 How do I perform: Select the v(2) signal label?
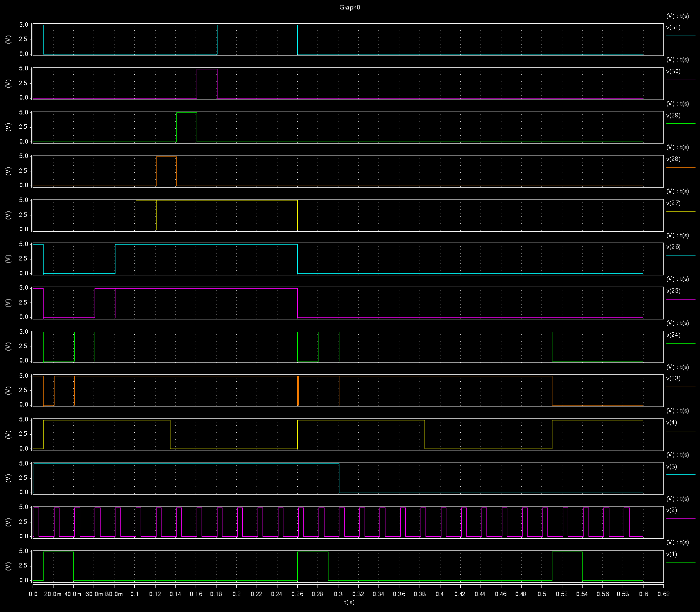pos(672,510)
